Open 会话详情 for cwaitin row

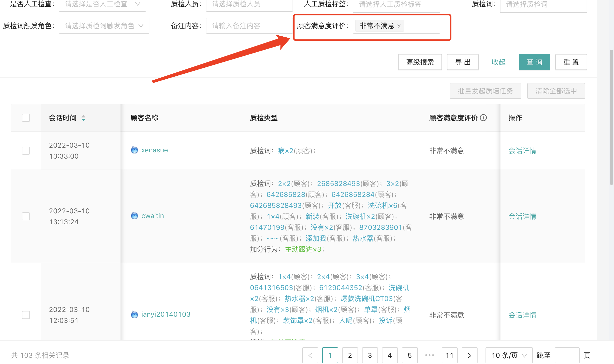pyautogui.click(x=522, y=216)
